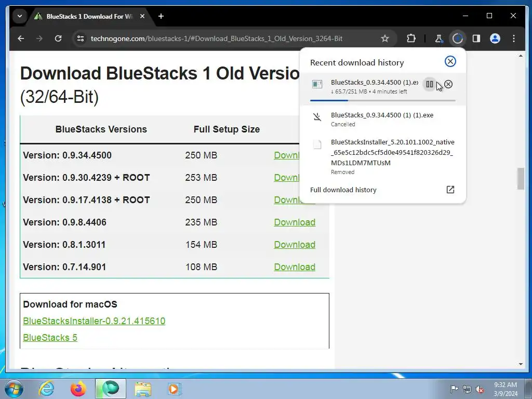
Task: Click Download link for Version 0.7.14.901
Action: tap(295, 267)
